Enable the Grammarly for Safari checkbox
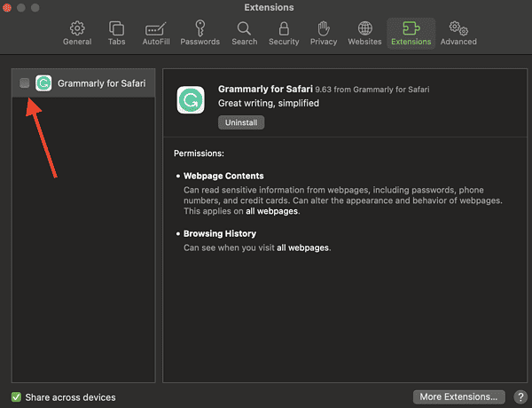Image resolution: width=532 pixels, height=408 pixels. (25, 83)
